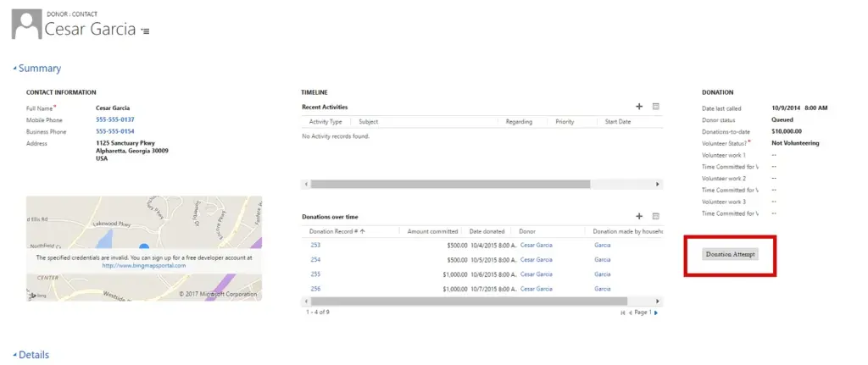
Task: Open donation record 253
Action: point(315,245)
